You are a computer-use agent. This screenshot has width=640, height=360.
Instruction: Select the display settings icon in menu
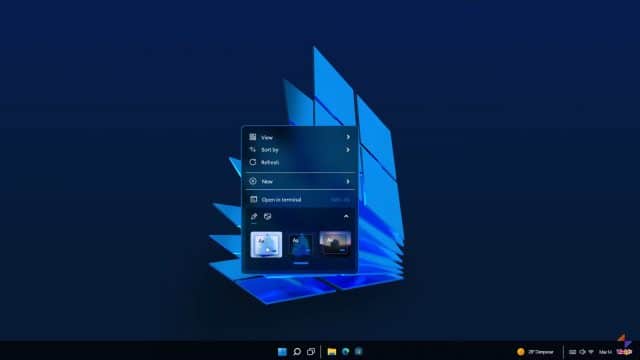[x=267, y=216]
